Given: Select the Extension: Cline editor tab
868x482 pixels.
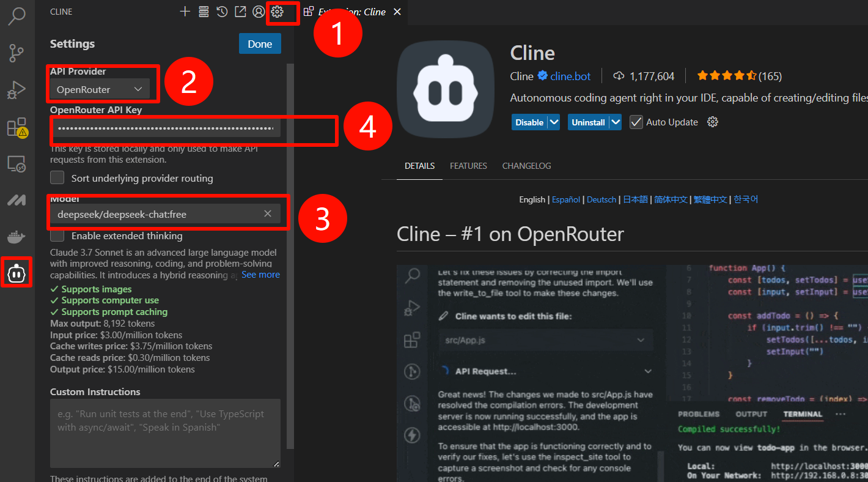Looking at the screenshot, I should click(351, 12).
